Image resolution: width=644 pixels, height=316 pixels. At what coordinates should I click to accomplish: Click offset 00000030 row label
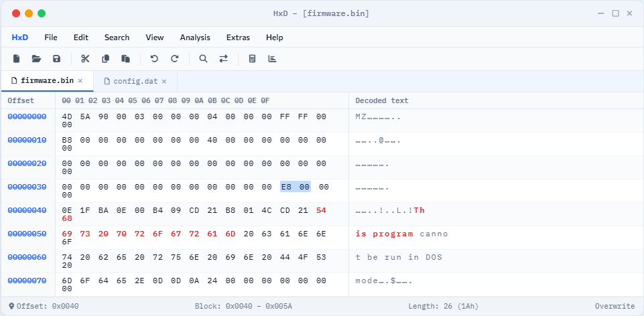point(27,187)
